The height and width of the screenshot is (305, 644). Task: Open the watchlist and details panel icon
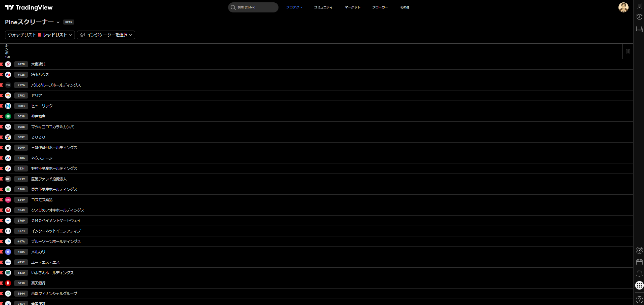(x=639, y=6)
